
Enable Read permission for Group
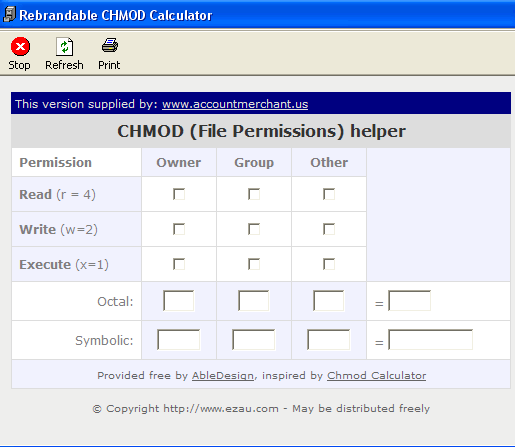point(254,194)
